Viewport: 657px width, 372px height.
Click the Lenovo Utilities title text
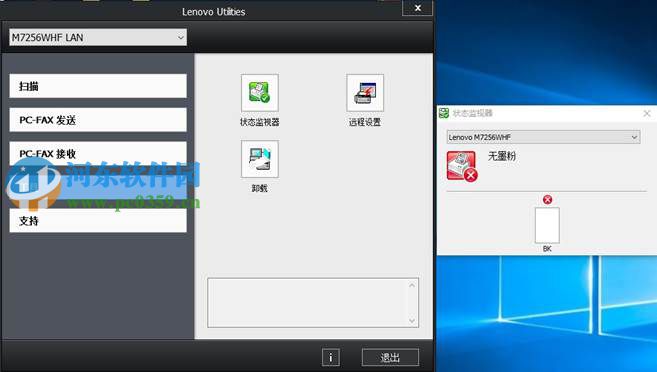[214, 12]
